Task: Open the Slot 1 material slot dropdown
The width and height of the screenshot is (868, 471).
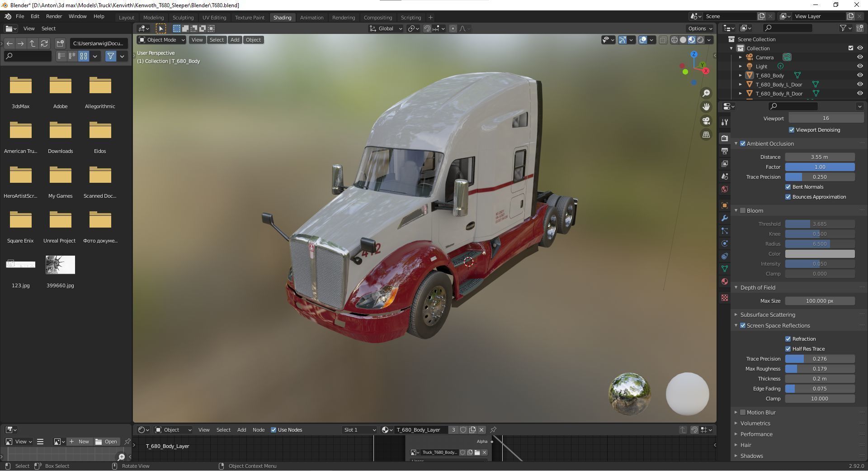Action: [x=359, y=430]
